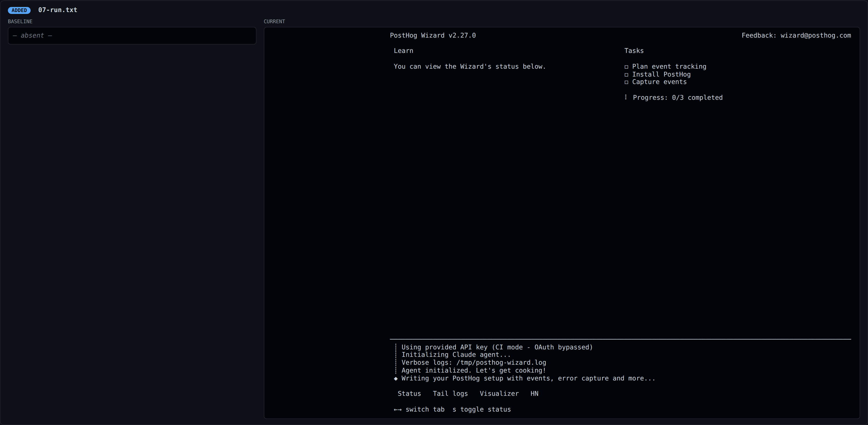Click the 'Using provided API key' log line
This screenshot has width=868, height=425.
[497, 347]
